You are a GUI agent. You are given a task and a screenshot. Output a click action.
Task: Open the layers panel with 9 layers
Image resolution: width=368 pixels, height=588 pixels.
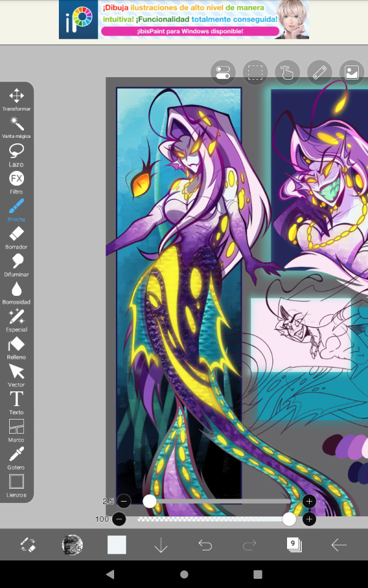[294, 545]
